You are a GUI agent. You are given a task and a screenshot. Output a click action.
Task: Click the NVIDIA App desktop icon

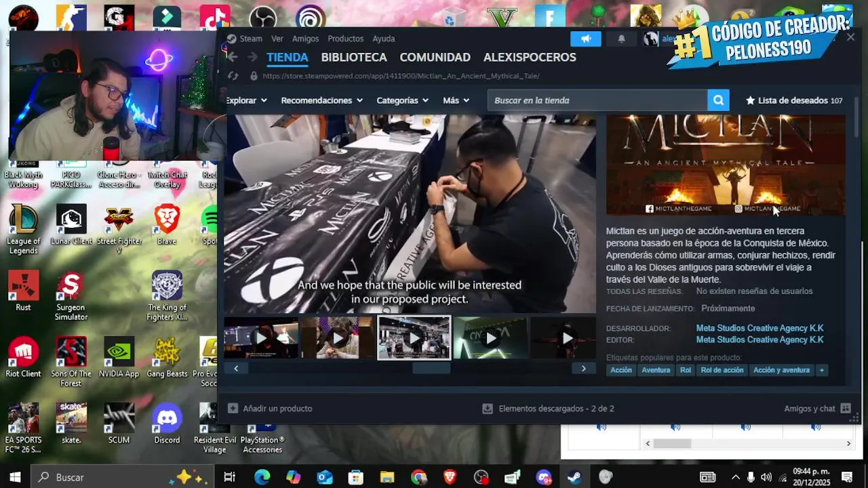pyautogui.click(x=119, y=358)
